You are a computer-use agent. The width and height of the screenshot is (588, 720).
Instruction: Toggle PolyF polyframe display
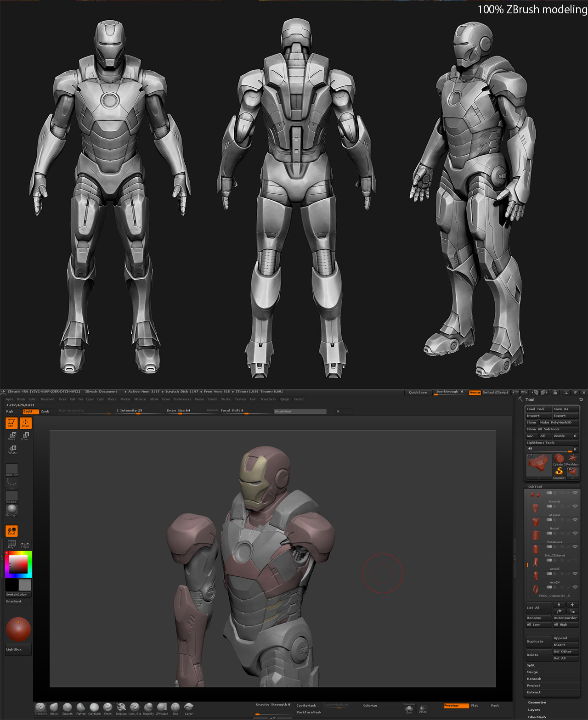pos(11,544)
